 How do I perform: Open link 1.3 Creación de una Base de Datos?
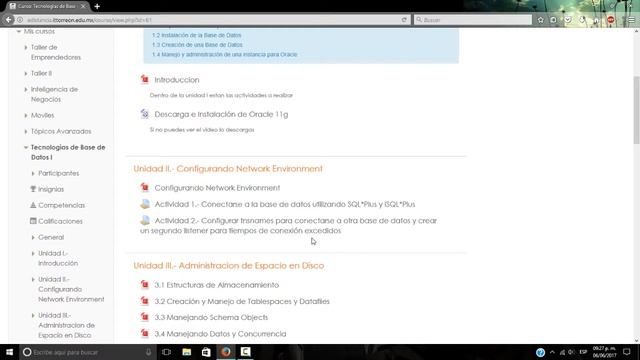(x=197, y=45)
